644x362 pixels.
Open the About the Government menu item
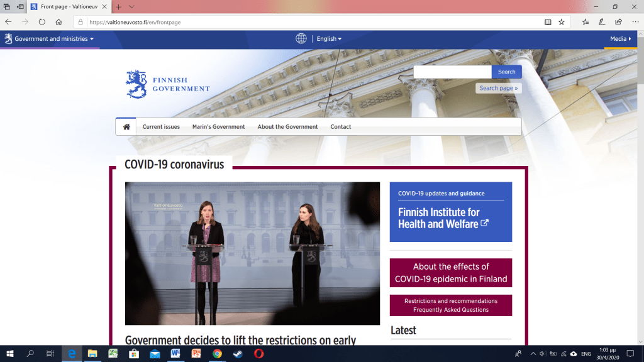287,127
